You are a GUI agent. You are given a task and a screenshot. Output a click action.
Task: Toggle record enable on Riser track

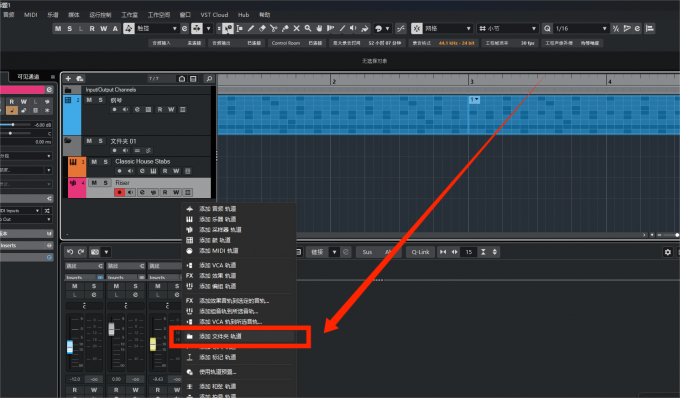120,192
